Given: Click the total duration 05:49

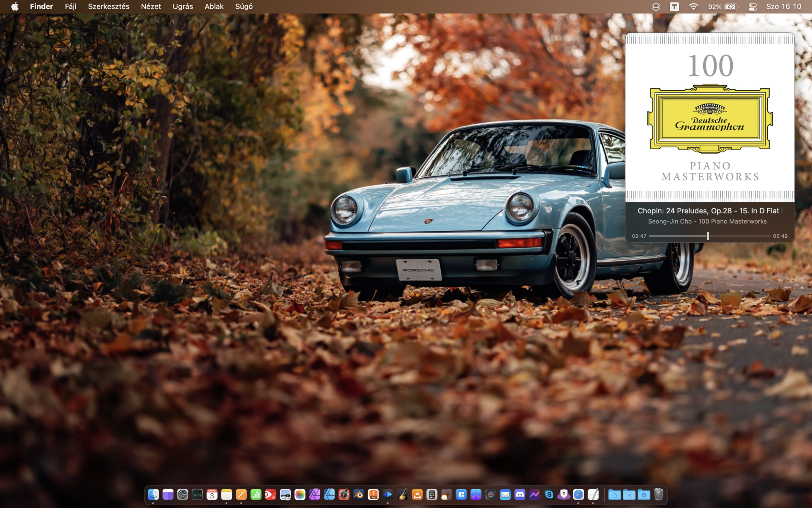Looking at the screenshot, I should [x=780, y=236].
